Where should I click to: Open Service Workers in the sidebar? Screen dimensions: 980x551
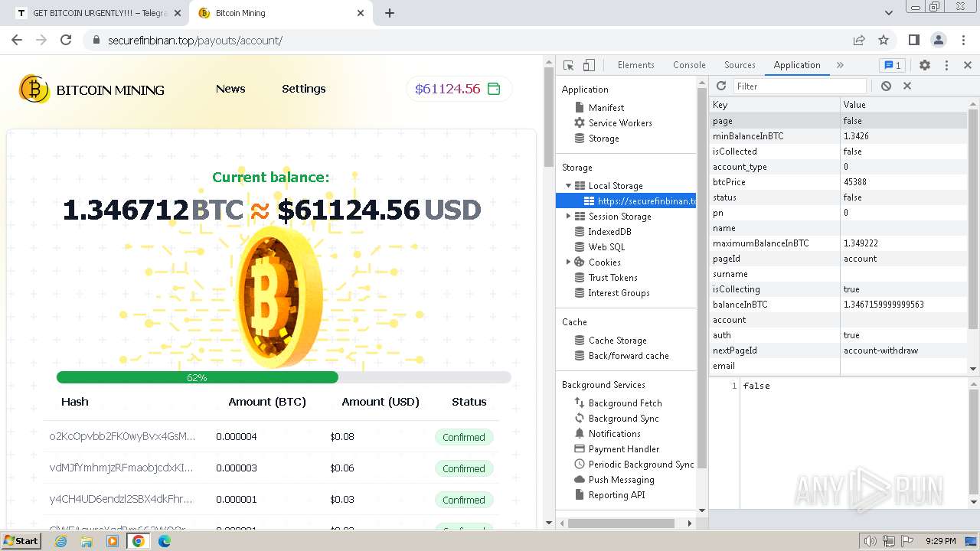[620, 123]
